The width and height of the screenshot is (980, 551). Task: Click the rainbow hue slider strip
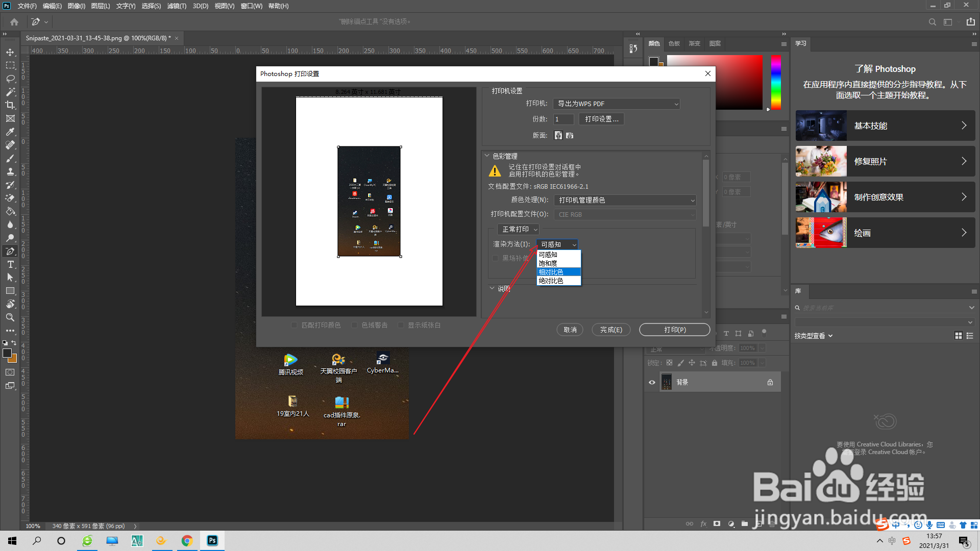click(x=776, y=82)
